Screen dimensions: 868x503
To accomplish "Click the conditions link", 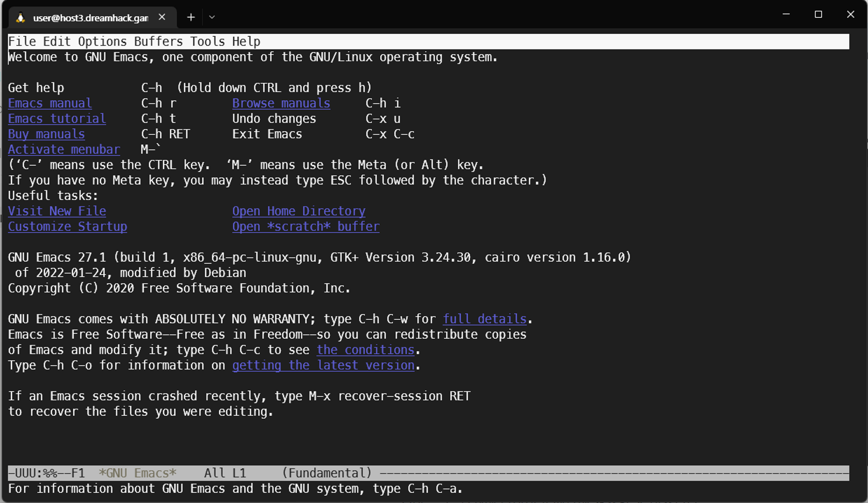I will (366, 350).
